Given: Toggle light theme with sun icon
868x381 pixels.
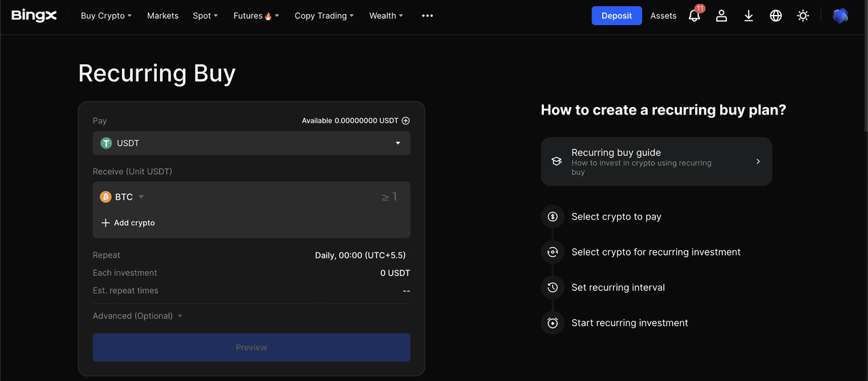Looking at the screenshot, I should [803, 16].
